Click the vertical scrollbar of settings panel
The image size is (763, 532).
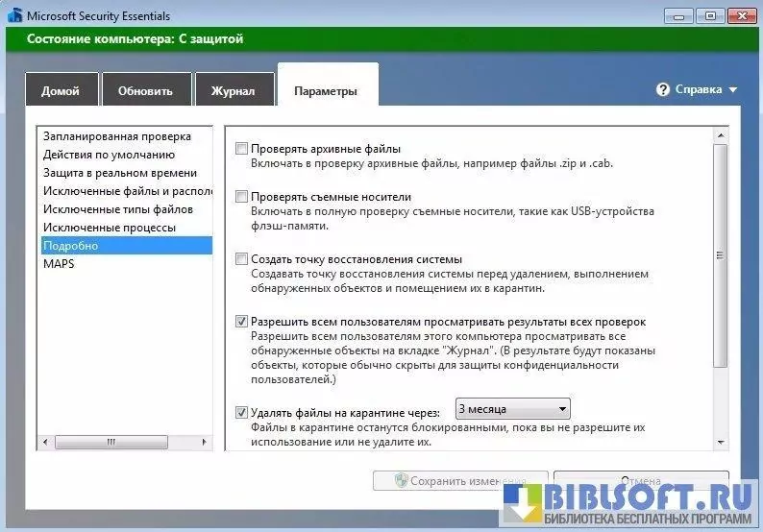click(721, 255)
